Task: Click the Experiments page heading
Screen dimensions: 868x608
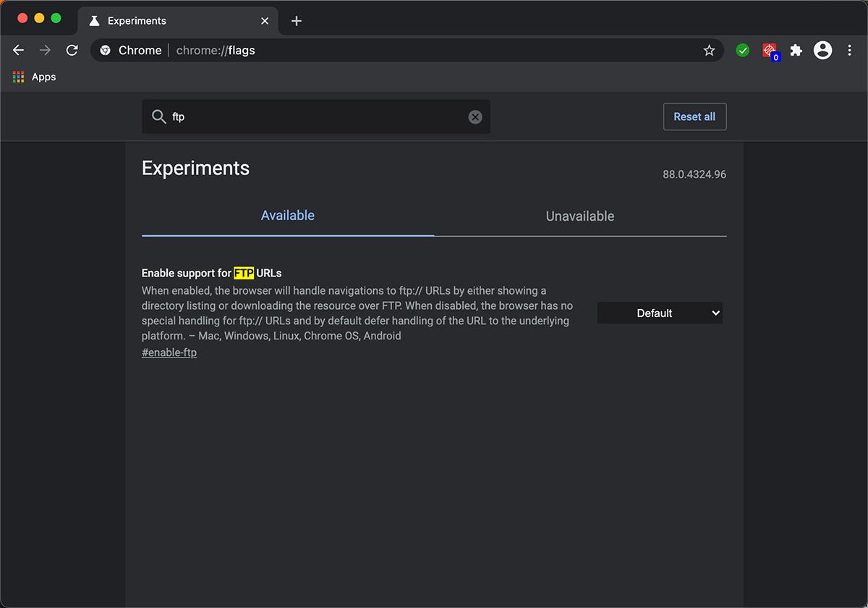Action: coord(195,168)
